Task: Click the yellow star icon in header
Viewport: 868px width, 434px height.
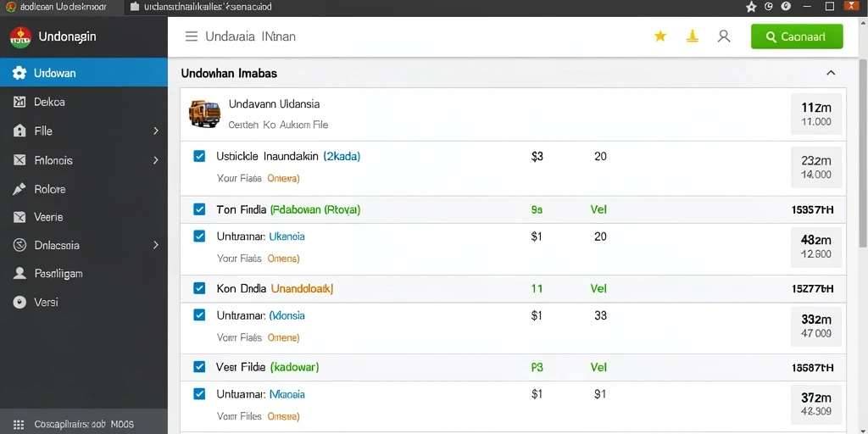Action: (x=659, y=36)
